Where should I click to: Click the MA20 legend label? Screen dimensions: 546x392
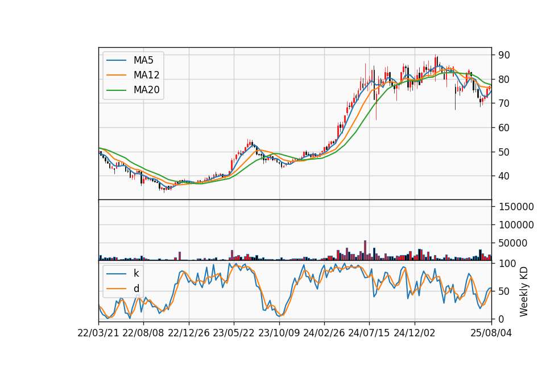(x=146, y=90)
